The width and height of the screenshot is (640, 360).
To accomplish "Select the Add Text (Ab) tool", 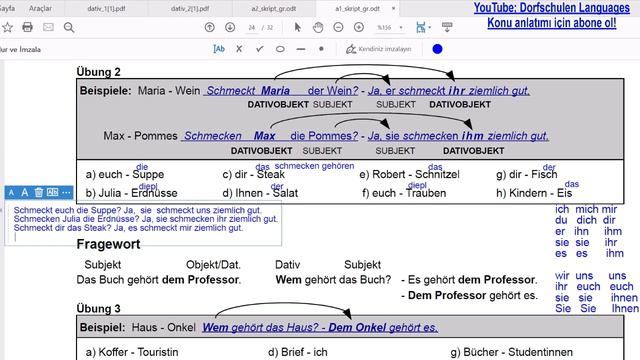I will pyautogui.click(x=219, y=49).
